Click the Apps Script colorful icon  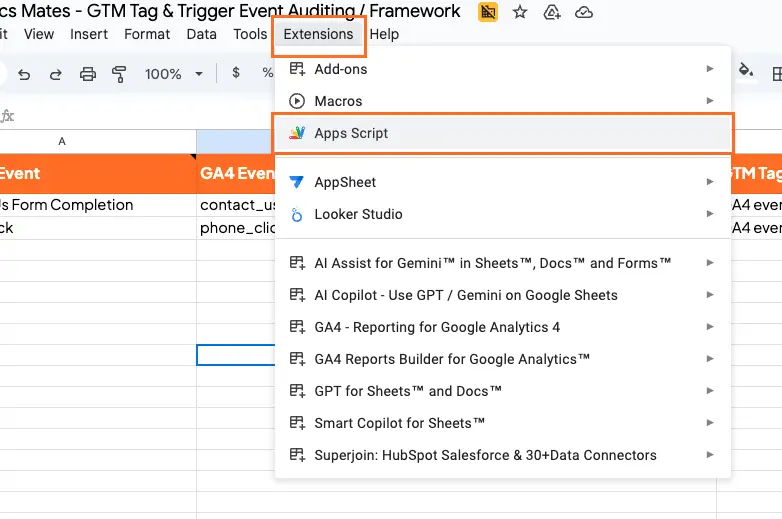297,133
